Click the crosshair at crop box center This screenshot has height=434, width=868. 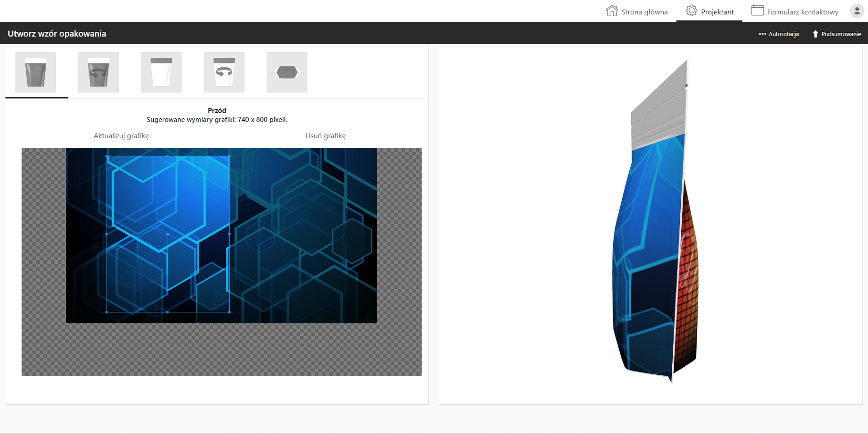pyautogui.click(x=168, y=235)
